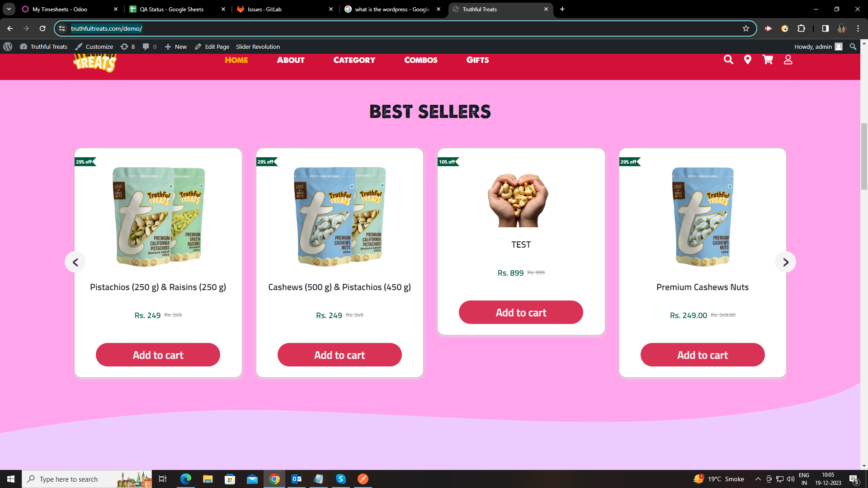
Task: Bookmark this page with the star icon
Action: (746, 28)
